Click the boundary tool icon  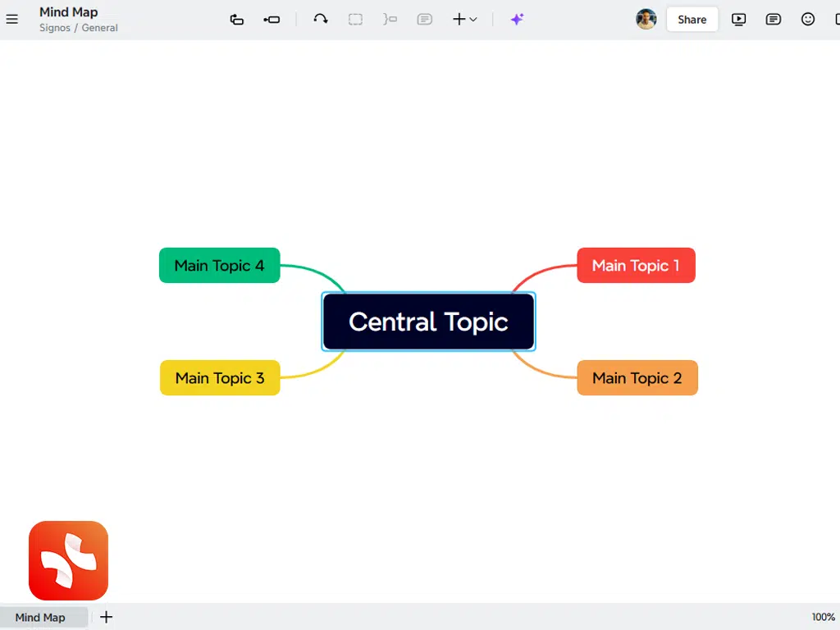[x=355, y=19]
